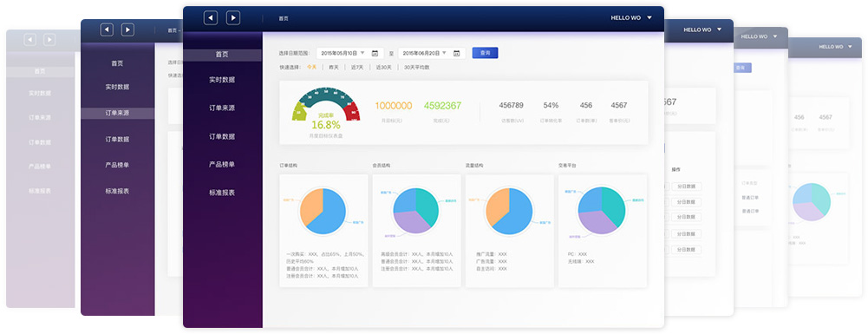The height and width of the screenshot is (334, 868).
Task: Select the 昨天 quick filter
Action: click(x=334, y=67)
